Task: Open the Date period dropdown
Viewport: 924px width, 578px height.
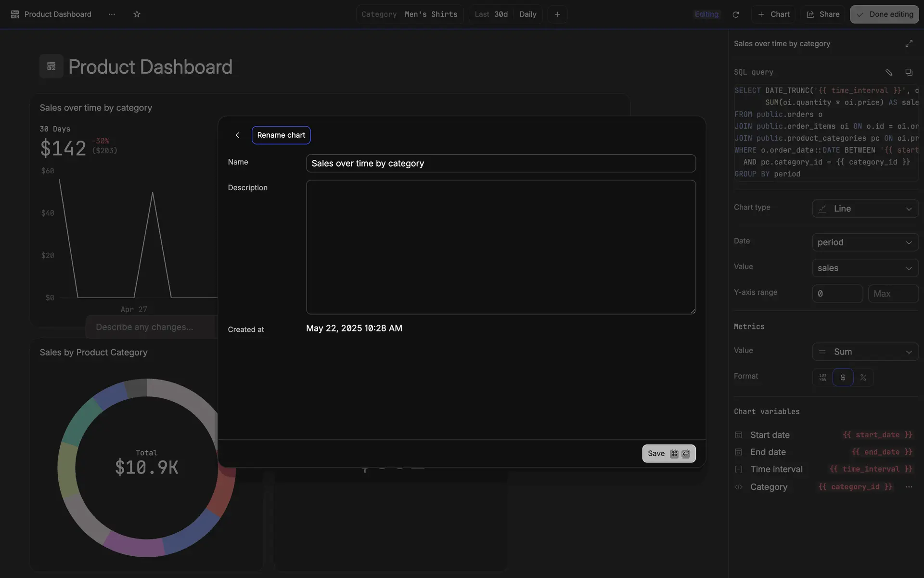Action: click(x=865, y=242)
